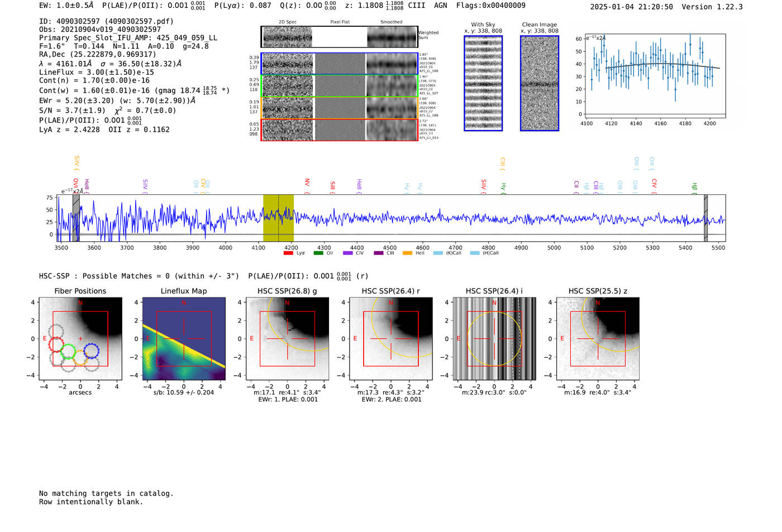Click the 'Pixel Flat' column header
The image size is (782, 532).
(x=340, y=22)
